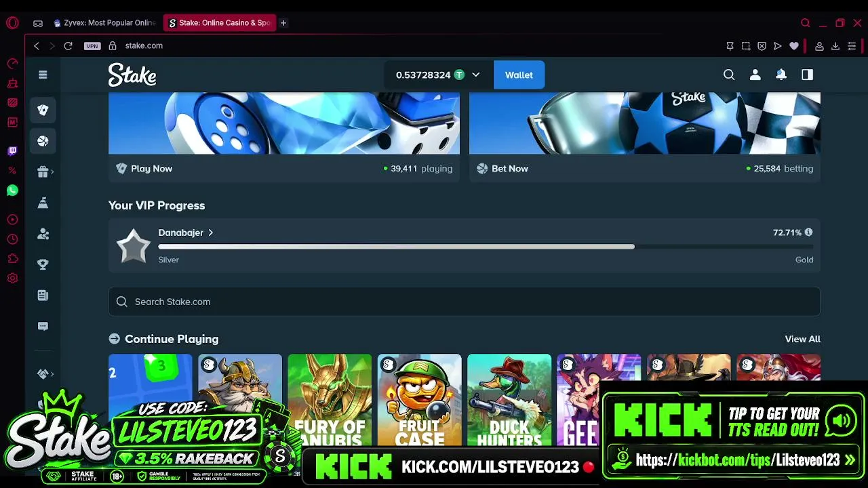The height and width of the screenshot is (488, 868).
Task: Select the Stake: Online Casino tab
Action: (220, 23)
